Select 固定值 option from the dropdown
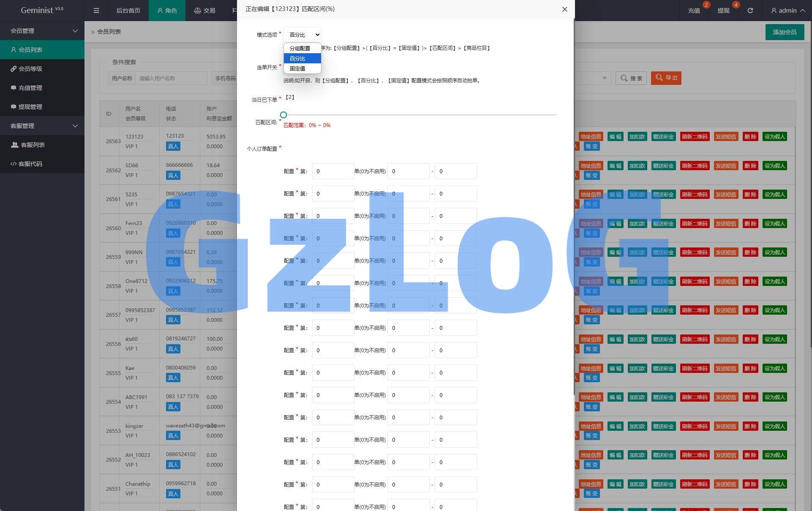 click(297, 68)
